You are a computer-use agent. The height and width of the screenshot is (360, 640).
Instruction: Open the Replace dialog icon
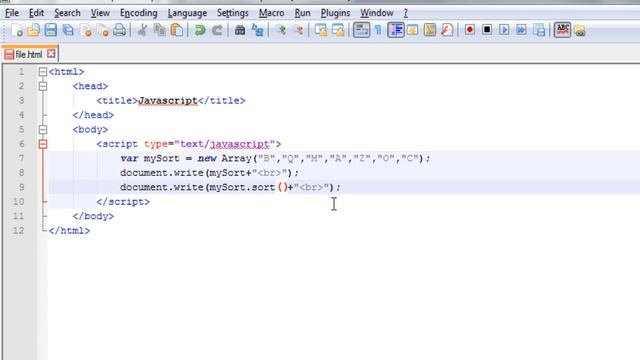coord(257,30)
